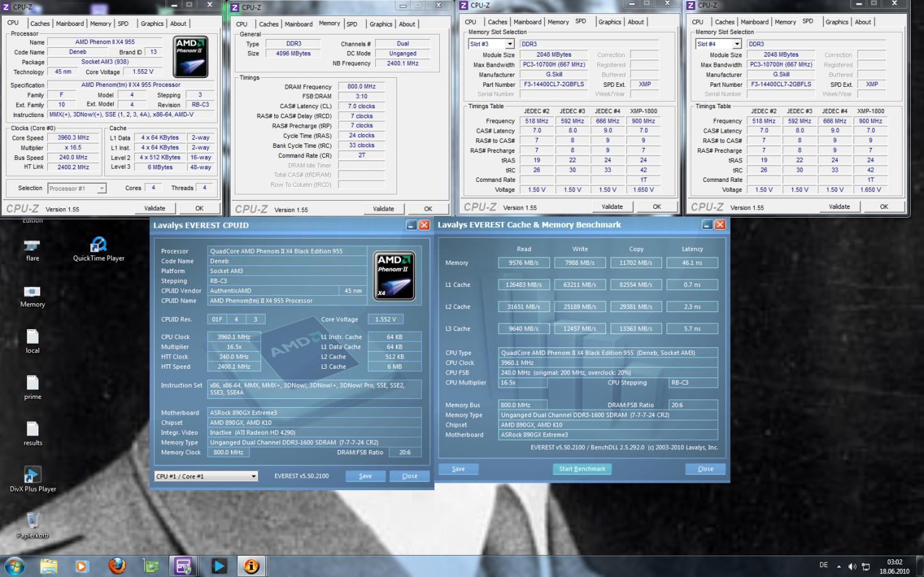Click the DE language indicator in the tray
Image resolution: width=924 pixels, height=577 pixels.
(x=823, y=565)
